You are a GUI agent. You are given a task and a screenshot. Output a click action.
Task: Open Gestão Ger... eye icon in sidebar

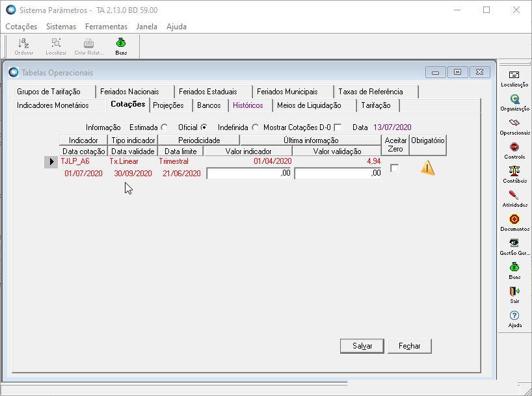point(514,247)
